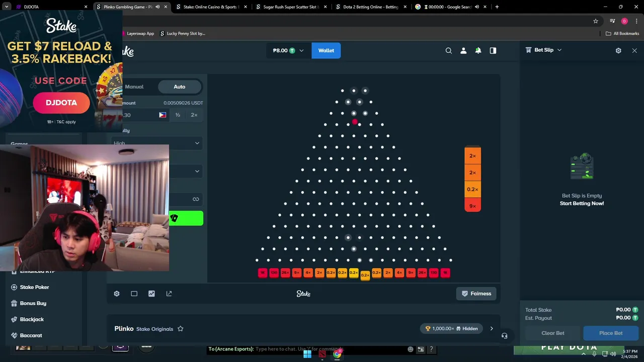This screenshot has width=644, height=362.
Task: Switch to Manual betting mode
Action: point(134,86)
